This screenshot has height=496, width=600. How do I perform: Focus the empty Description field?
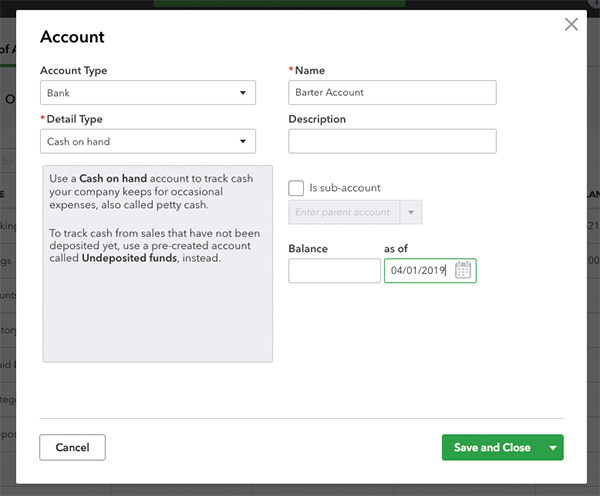coord(392,141)
